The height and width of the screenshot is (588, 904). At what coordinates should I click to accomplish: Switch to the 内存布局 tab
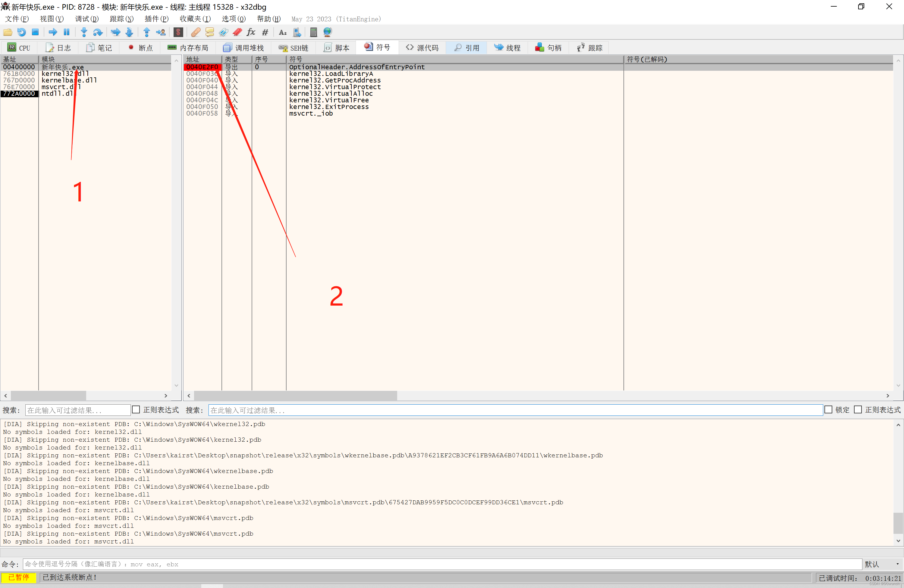(188, 48)
